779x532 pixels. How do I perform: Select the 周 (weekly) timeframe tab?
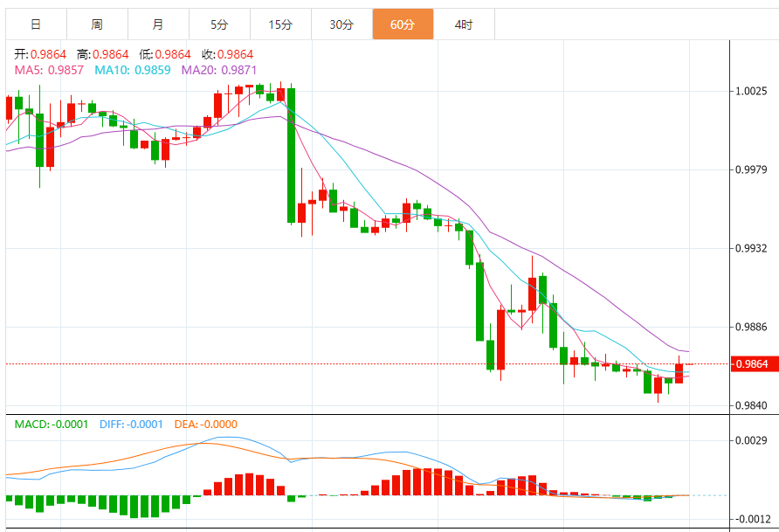[97, 24]
